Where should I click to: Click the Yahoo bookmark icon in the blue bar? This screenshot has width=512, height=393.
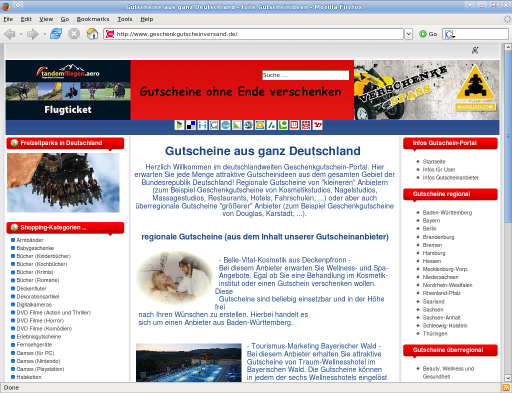317,125
